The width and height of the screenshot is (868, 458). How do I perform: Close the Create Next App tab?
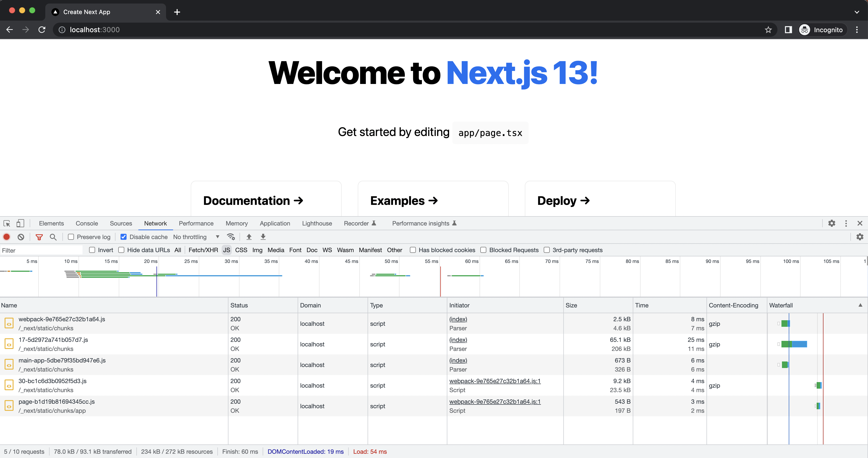pos(158,12)
